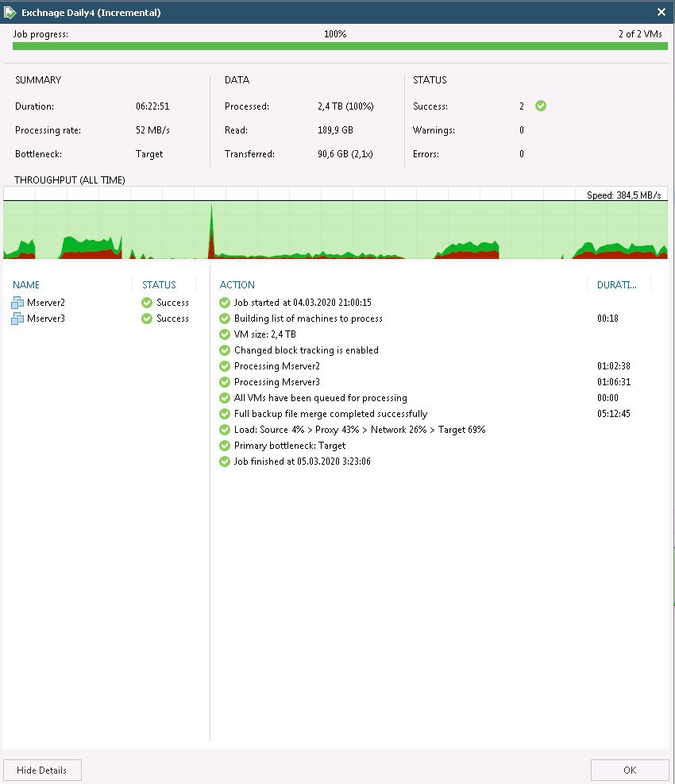Click the Bottleneck value Target in summary

coord(149,155)
